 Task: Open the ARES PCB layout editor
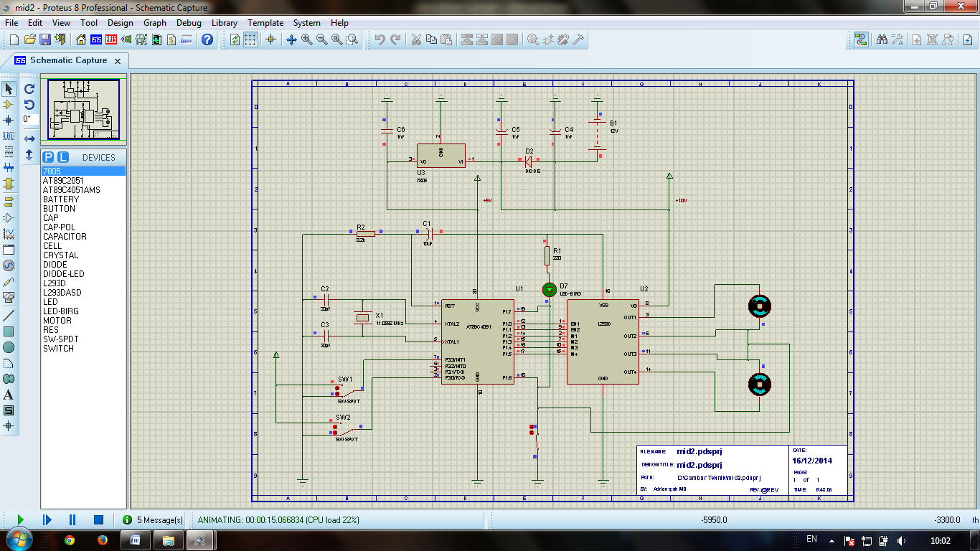pyautogui.click(x=110, y=40)
